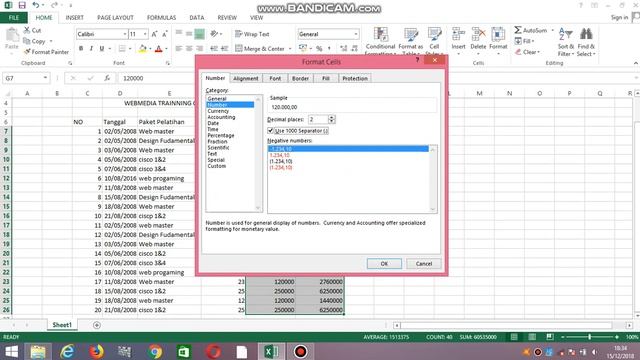640x360 pixels.
Task: Click Cancel in Format Cells dialog
Action: (x=424, y=264)
